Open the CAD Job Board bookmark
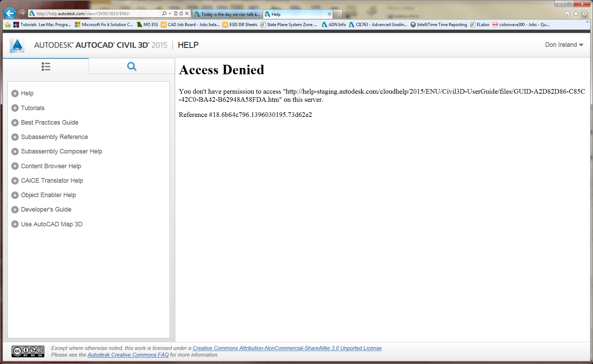The width and height of the screenshot is (593, 364). (x=190, y=25)
